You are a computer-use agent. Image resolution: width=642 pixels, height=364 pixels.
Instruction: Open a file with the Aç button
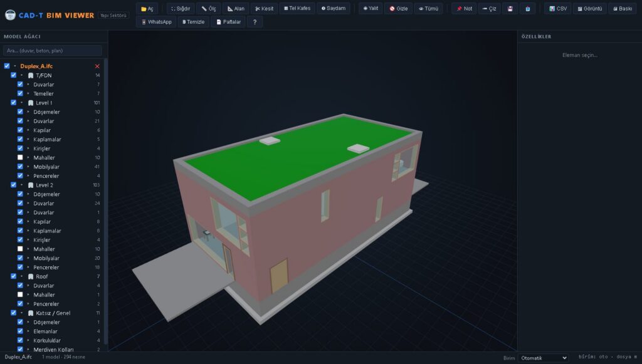tap(147, 9)
